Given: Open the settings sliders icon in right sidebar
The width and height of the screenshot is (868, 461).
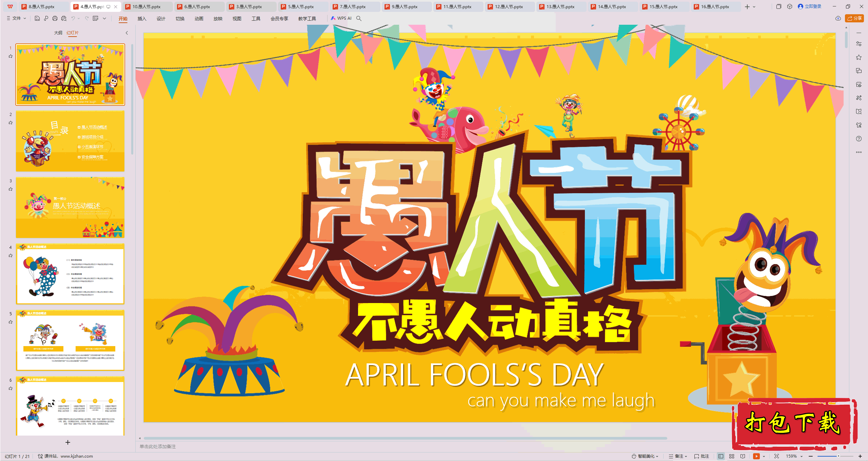Looking at the screenshot, I should click(859, 44).
